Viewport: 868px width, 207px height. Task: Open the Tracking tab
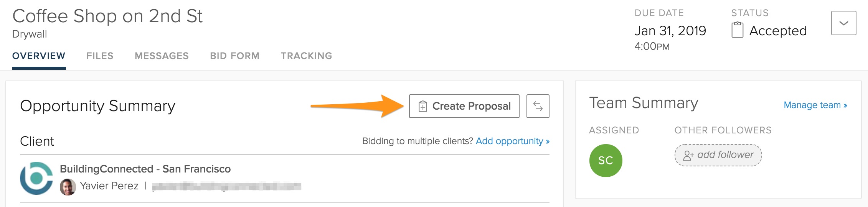click(306, 56)
